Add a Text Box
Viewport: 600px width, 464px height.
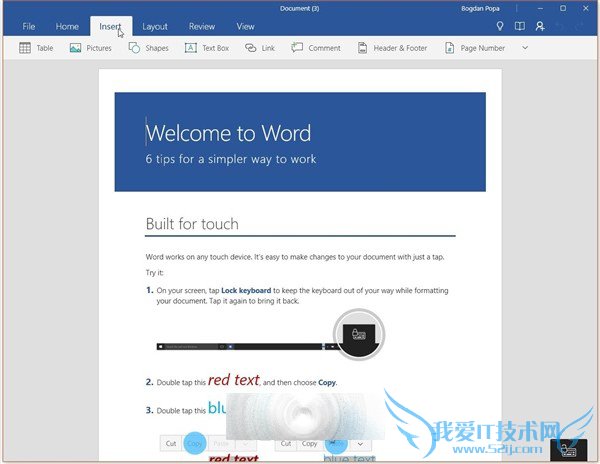click(207, 48)
